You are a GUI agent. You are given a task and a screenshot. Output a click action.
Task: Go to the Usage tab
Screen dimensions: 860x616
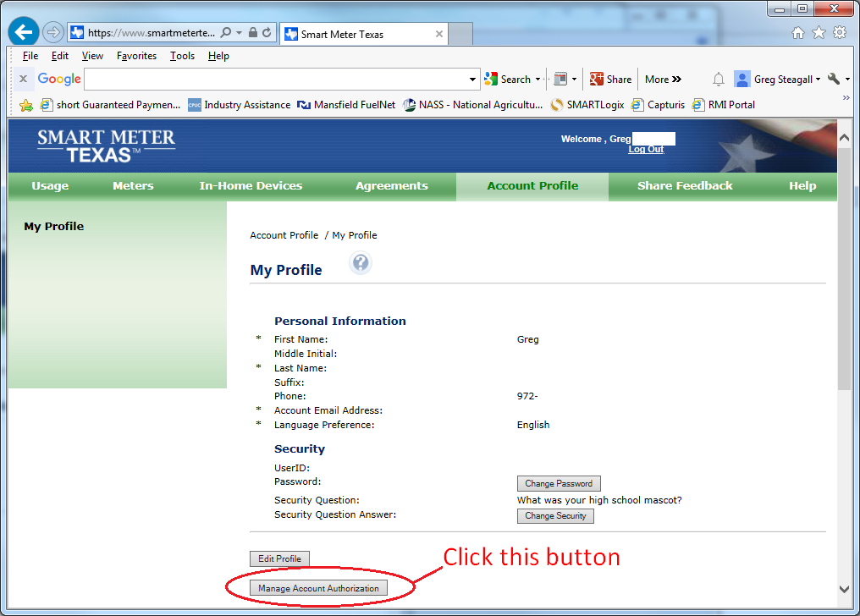50,186
